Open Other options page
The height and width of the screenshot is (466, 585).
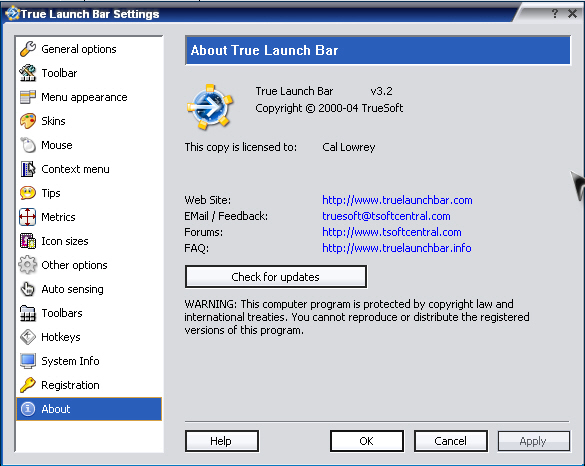point(89,265)
